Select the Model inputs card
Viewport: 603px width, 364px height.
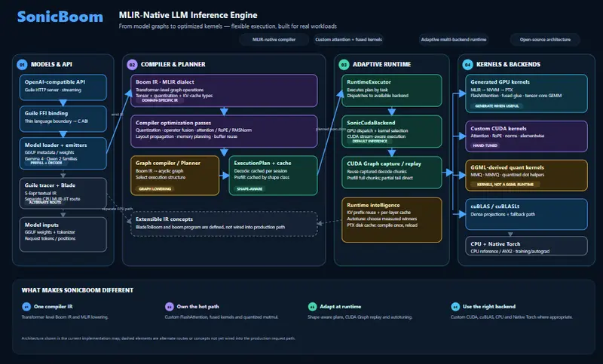tap(63, 234)
